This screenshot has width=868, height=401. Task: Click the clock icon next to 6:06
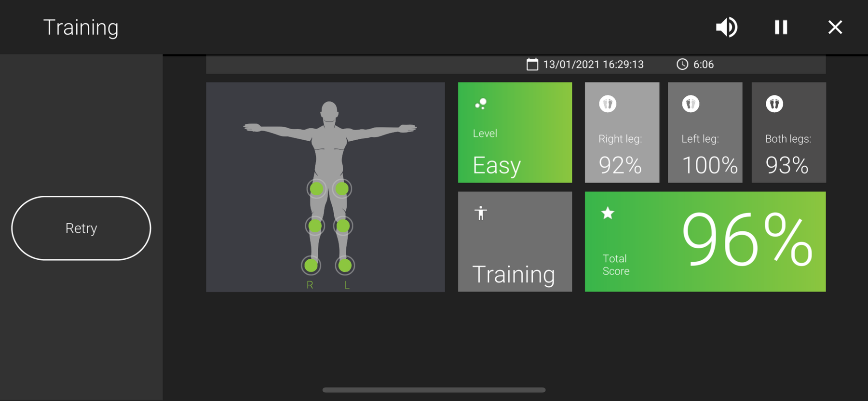(682, 64)
